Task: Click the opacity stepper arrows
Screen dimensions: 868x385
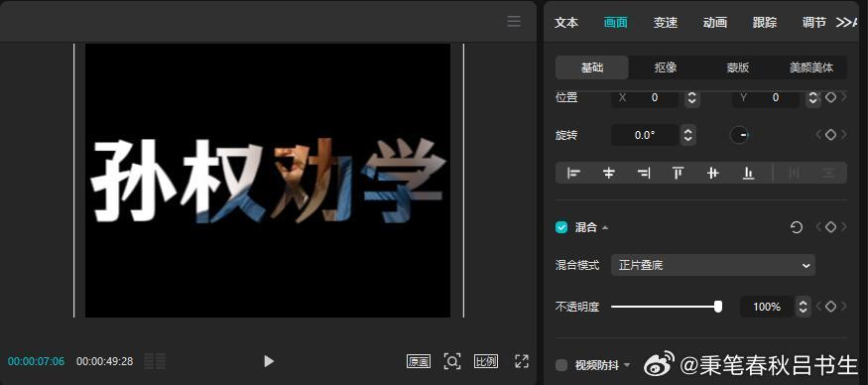Action: click(803, 307)
